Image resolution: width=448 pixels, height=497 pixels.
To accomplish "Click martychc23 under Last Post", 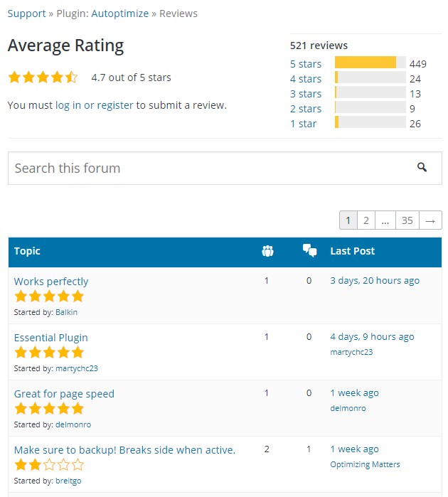I will tap(351, 352).
